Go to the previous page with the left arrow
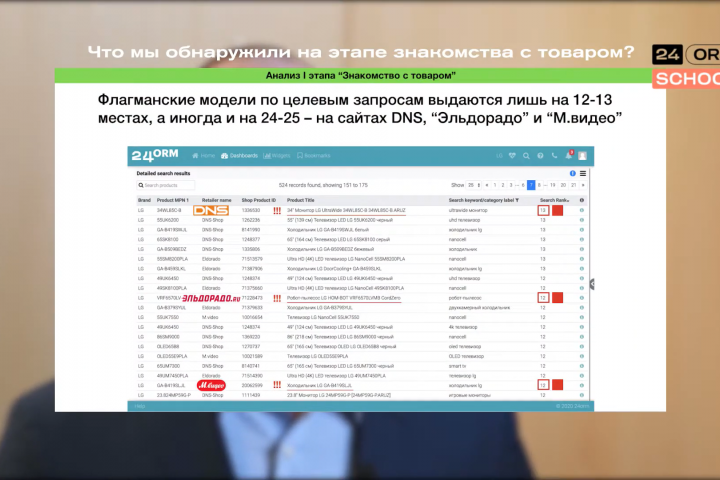The image size is (720, 480). pos(487,185)
